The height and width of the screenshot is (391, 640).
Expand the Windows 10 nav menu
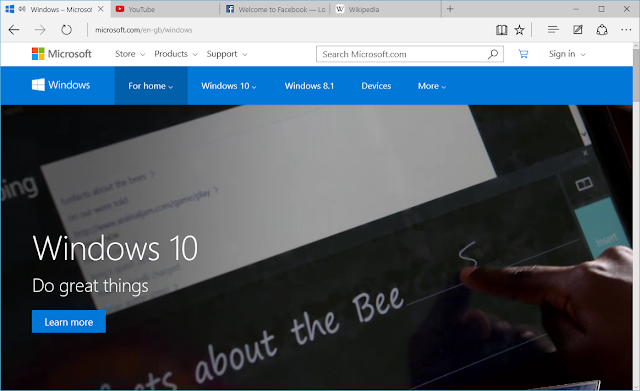point(229,86)
